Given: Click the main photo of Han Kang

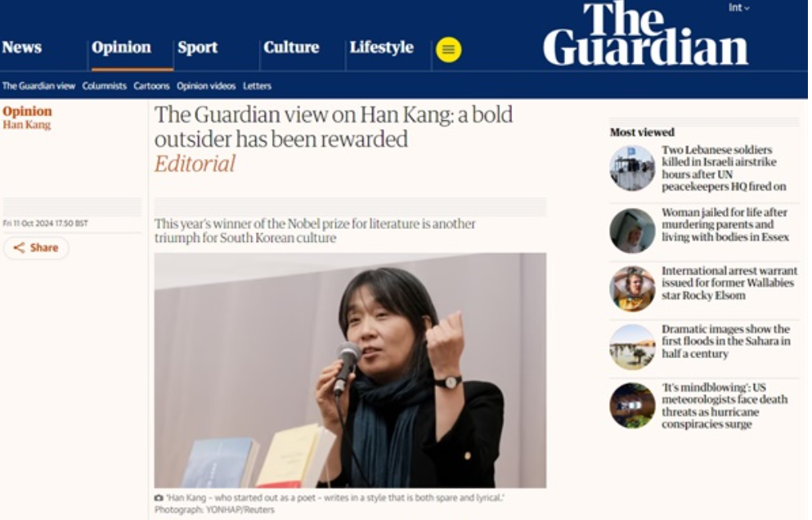Looking at the screenshot, I should (x=350, y=370).
